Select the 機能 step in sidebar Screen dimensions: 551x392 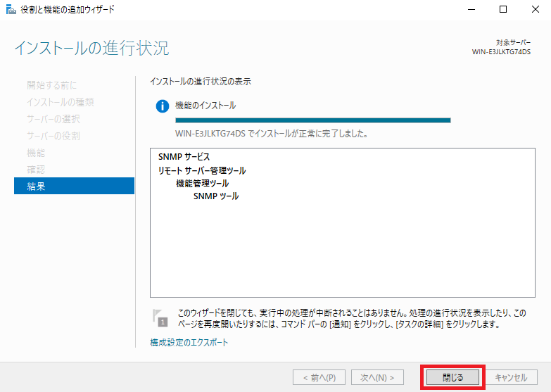(x=36, y=153)
